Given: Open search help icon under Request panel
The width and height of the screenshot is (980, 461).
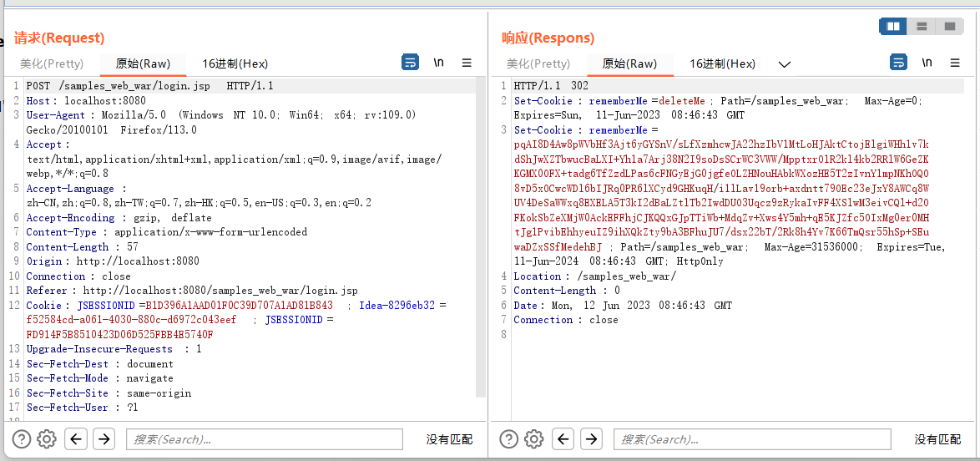Looking at the screenshot, I should pos(22,439).
